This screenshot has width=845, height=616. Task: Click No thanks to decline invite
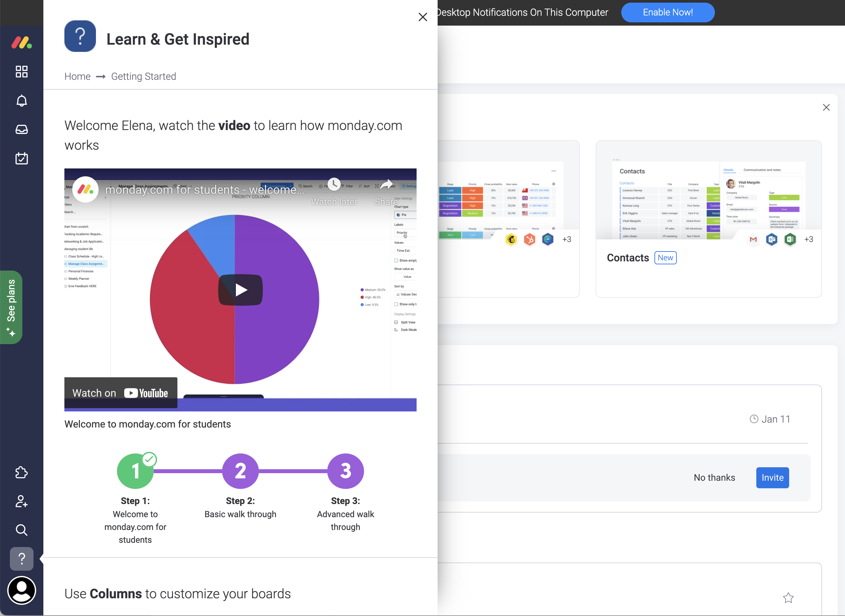714,477
